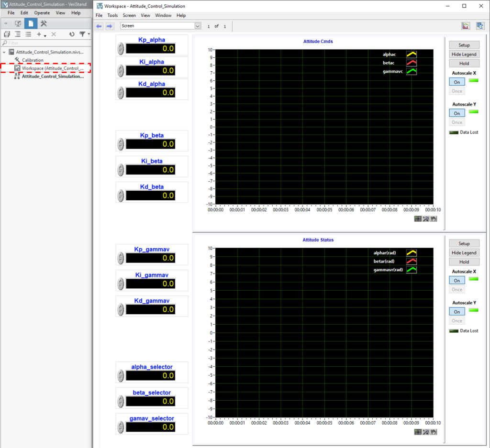Click the beta_selector numeric value field
The width and height of the screenshot is (490, 448).
click(150, 402)
